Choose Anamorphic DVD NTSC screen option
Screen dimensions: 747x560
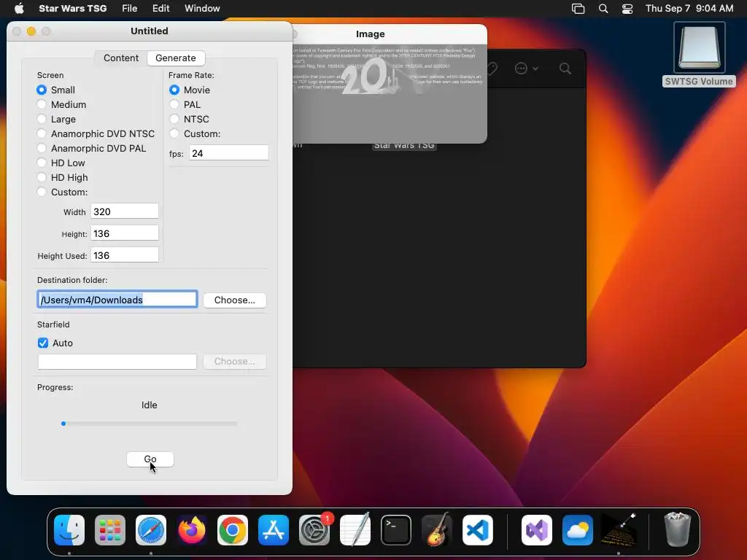point(42,134)
